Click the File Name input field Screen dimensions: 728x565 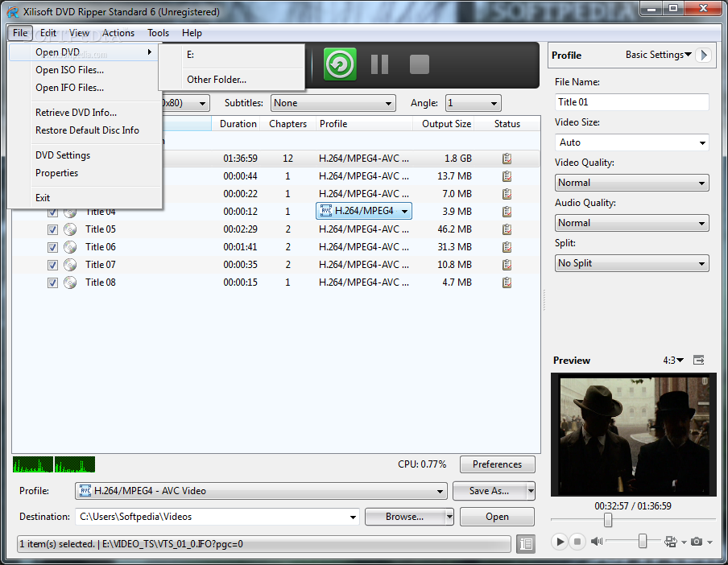pyautogui.click(x=632, y=102)
